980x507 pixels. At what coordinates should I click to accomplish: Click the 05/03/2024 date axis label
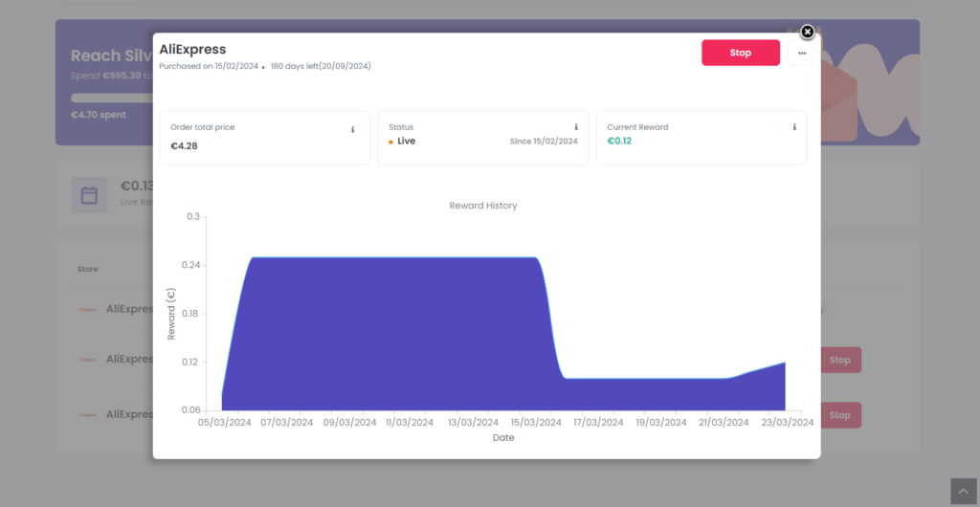(224, 423)
